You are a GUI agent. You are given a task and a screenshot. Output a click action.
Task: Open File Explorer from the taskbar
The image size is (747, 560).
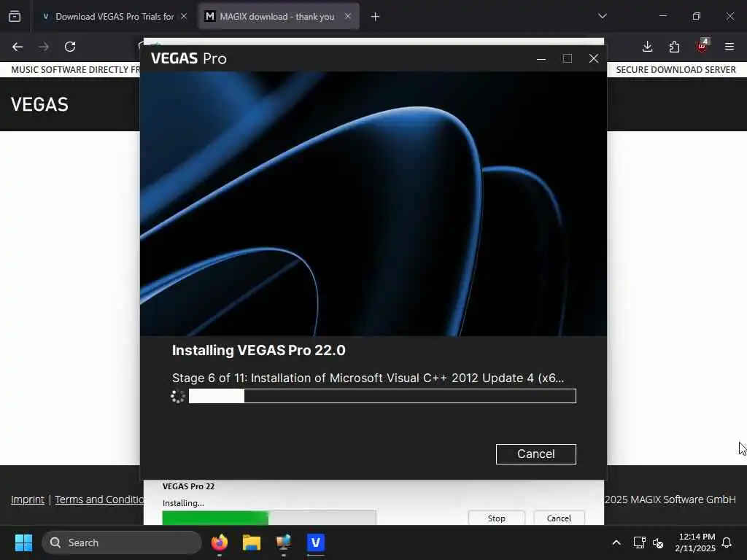252,542
